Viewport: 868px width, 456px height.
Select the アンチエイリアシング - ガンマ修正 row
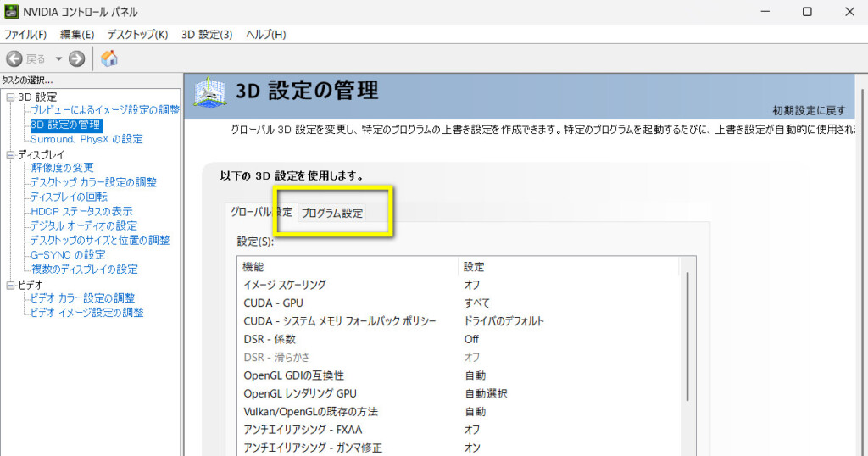pyautogui.click(x=460, y=448)
